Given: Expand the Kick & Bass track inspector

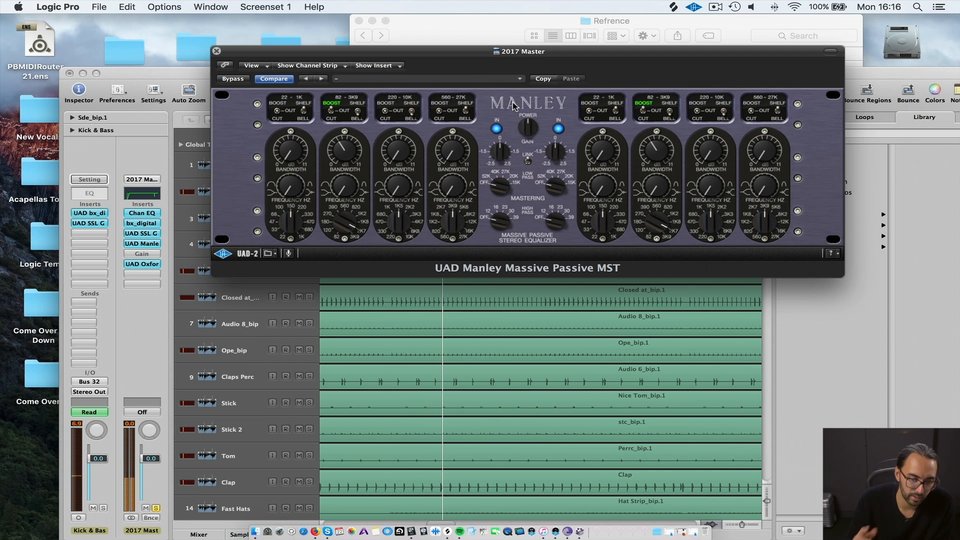Looking at the screenshot, I should 72,130.
